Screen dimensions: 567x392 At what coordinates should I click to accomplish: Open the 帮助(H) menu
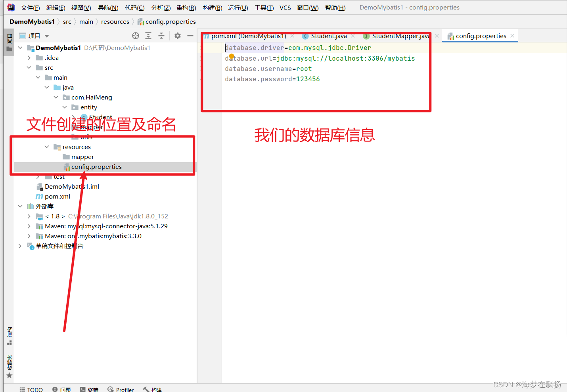pyautogui.click(x=335, y=8)
